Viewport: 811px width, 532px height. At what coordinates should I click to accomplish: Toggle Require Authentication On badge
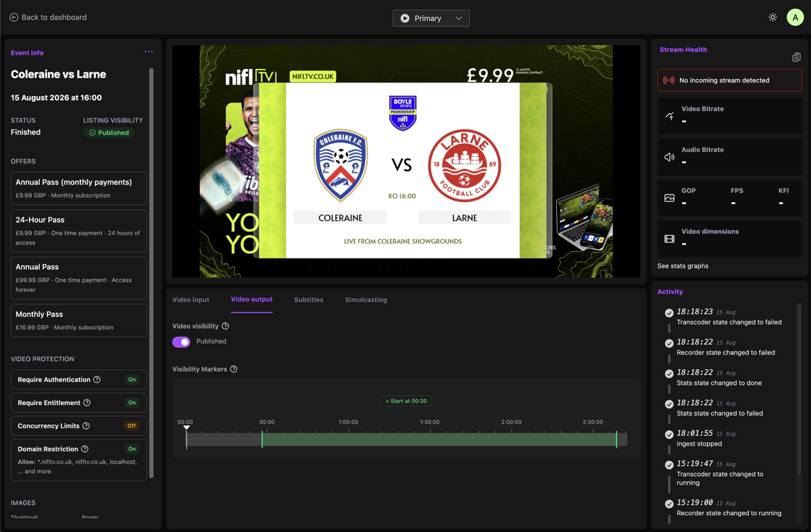click(x=132, y=380)
